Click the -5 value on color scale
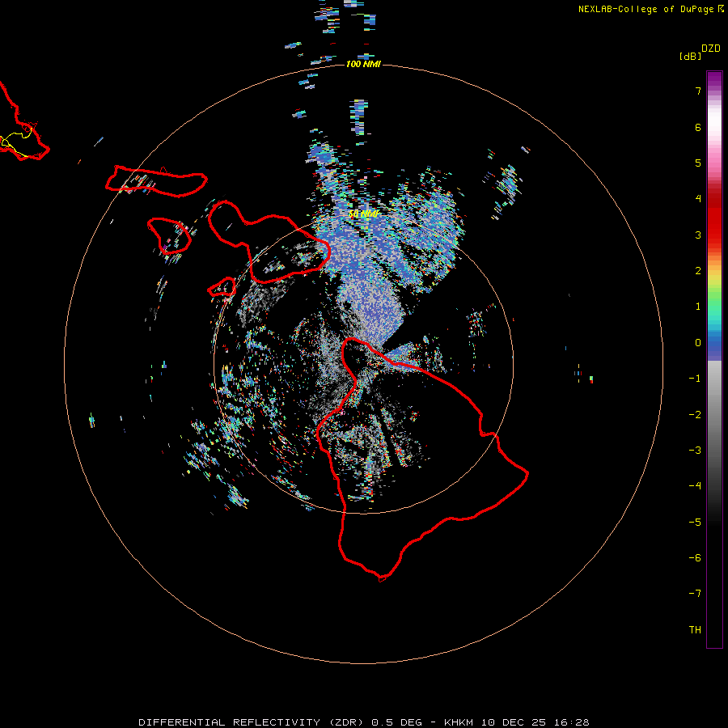 [x=695, y=523]
